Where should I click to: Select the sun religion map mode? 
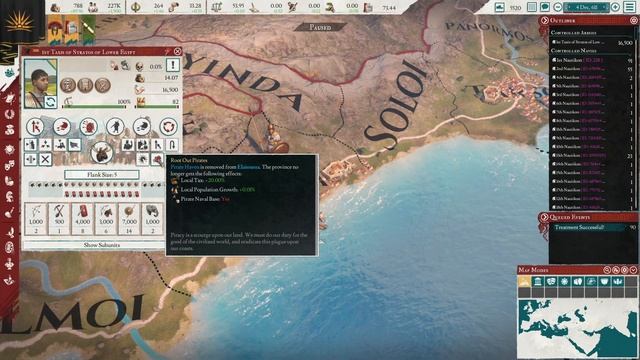pyautogui.click(x=564, y=282)
